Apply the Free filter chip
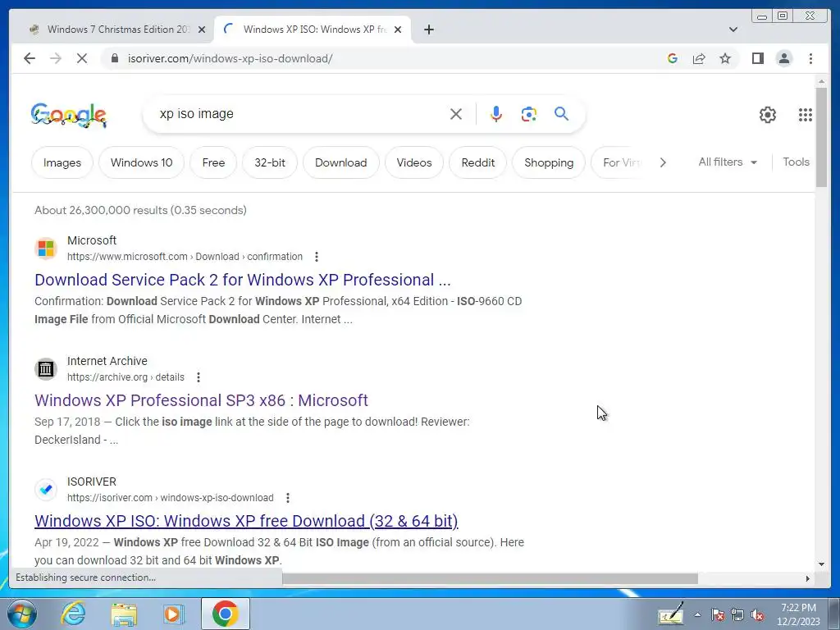Screen dimensions: 840x630 [x=213, y=162]
